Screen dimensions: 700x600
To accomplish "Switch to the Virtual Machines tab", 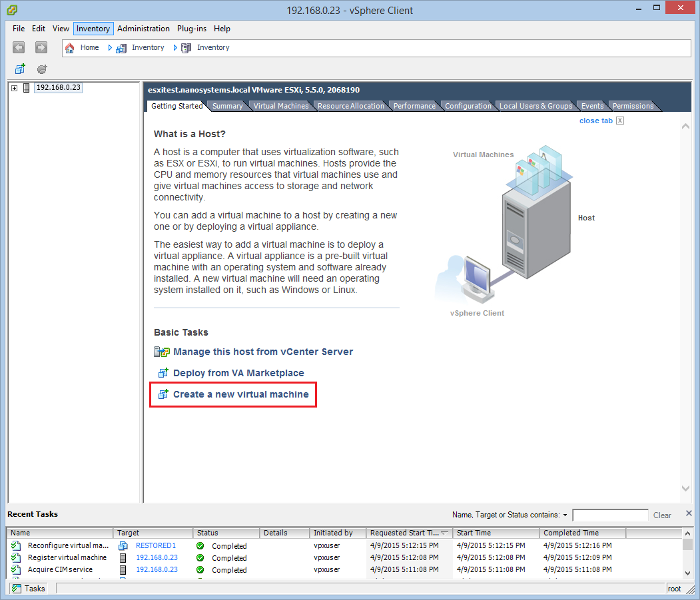I will (281, 106).
